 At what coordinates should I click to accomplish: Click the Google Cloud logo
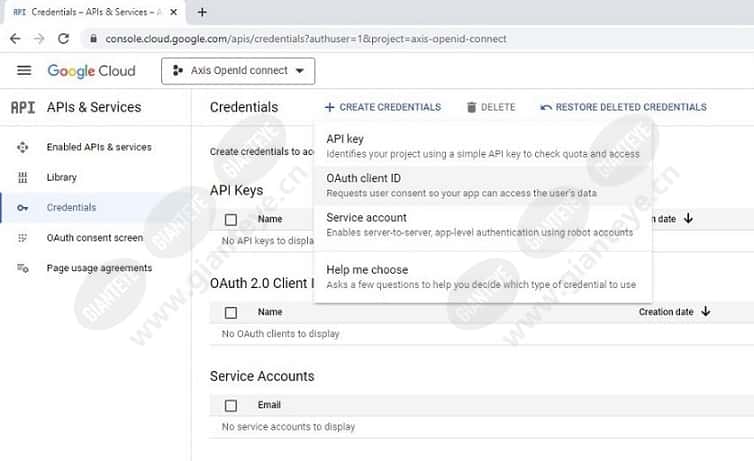click(91, 71)
